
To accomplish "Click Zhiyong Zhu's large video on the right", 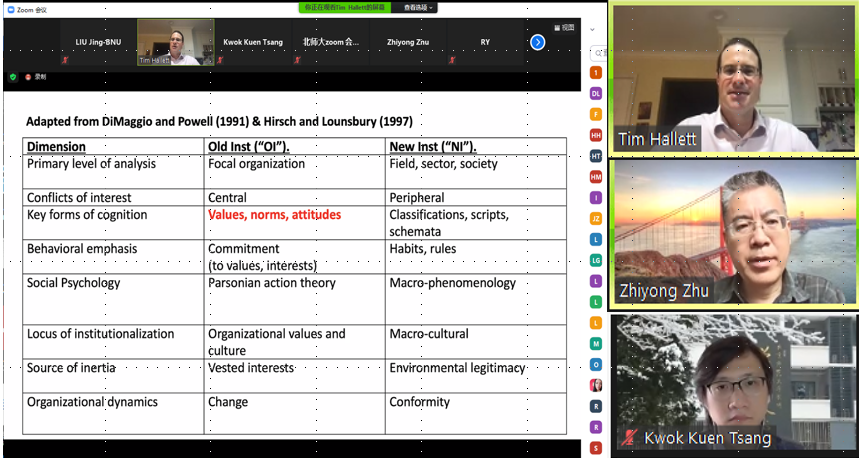I will 734,231.
